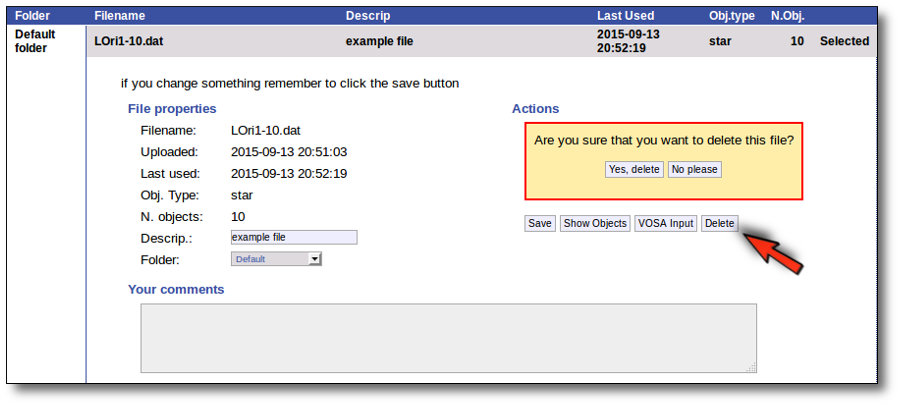The height and width of the screenshot is (406, 900).
Task: Cancel deletion with "No please" button
Action: point(695,169)
